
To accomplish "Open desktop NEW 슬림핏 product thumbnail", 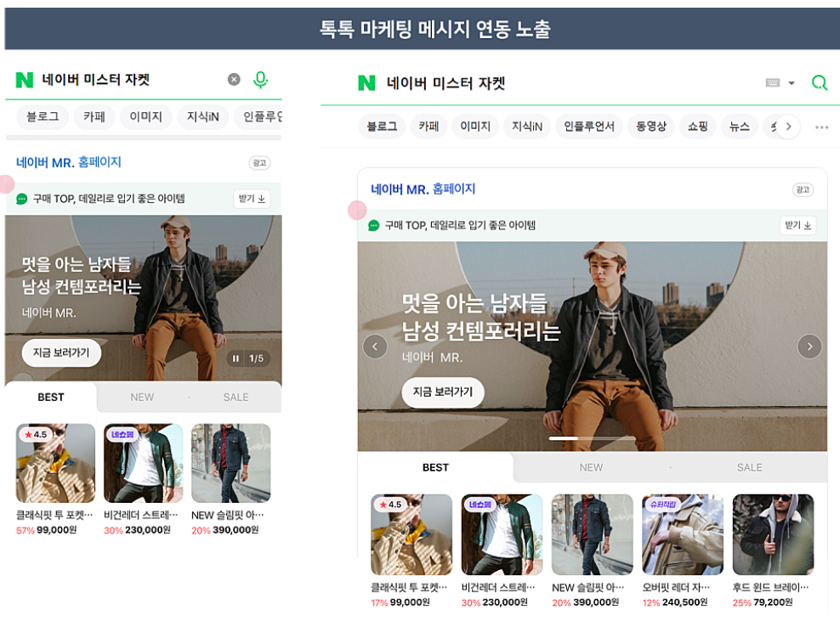I will pyautogui.click(x=592, y=534).
